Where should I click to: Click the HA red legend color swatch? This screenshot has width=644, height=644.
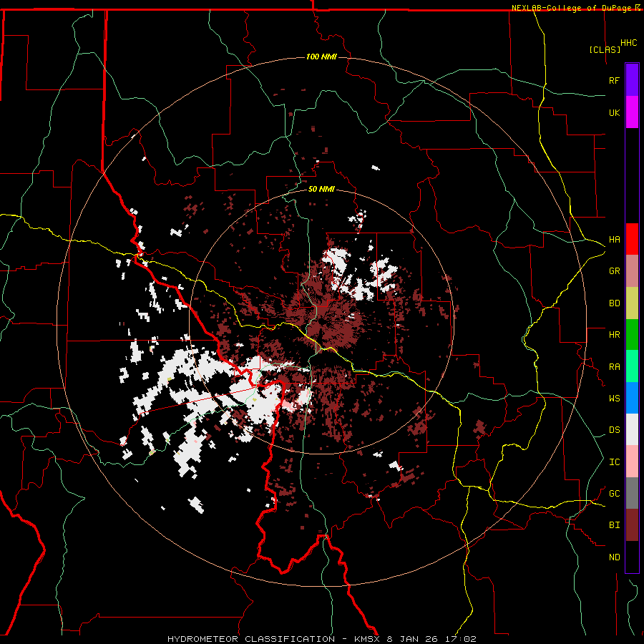632,239
